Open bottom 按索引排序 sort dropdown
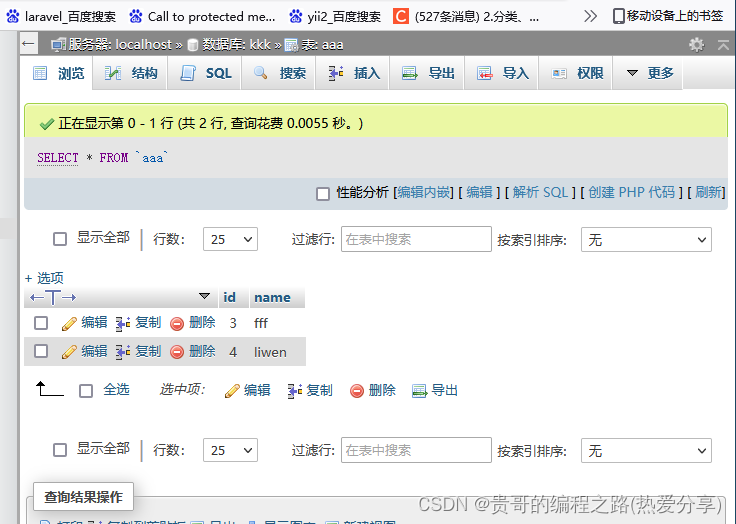Image resolution: width=736 pixels, height=524 pixels. tap(646, 450)
